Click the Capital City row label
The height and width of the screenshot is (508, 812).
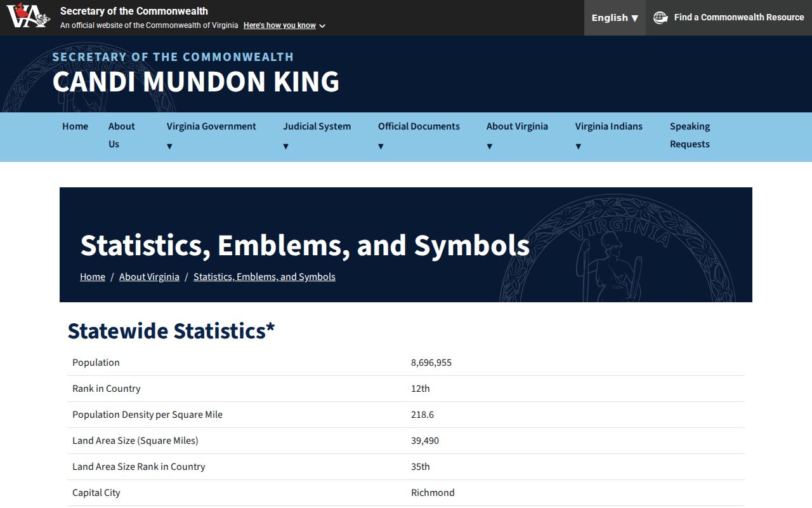click(96, 493)
